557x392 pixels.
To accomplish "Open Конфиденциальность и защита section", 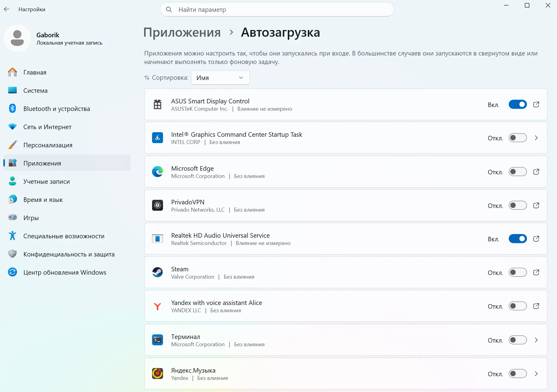I will point(67,254).
